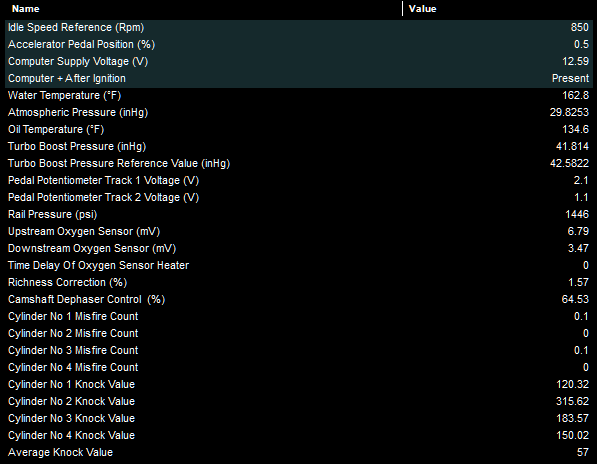Select the Computer + After Ignition row
Viewport: 597px width, 464px height.
(x=299, y=78)
